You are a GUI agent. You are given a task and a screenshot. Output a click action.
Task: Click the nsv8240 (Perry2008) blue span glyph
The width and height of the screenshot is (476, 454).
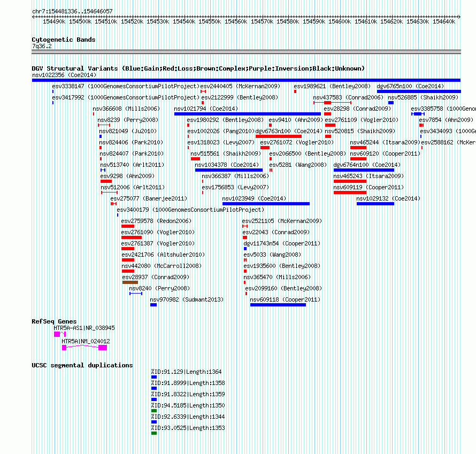(x=136, y=294)
